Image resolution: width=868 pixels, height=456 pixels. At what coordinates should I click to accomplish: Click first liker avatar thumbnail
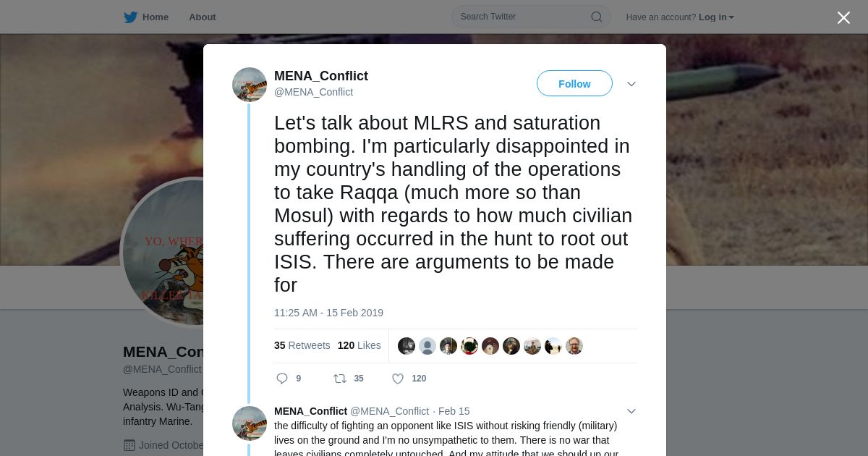[x=407, y=346]
